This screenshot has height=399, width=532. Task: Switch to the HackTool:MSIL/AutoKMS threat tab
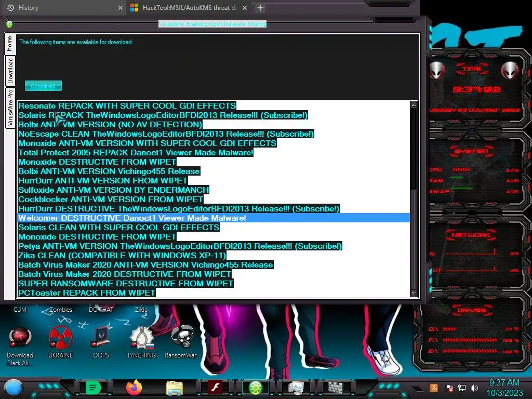tap(190, 8)
